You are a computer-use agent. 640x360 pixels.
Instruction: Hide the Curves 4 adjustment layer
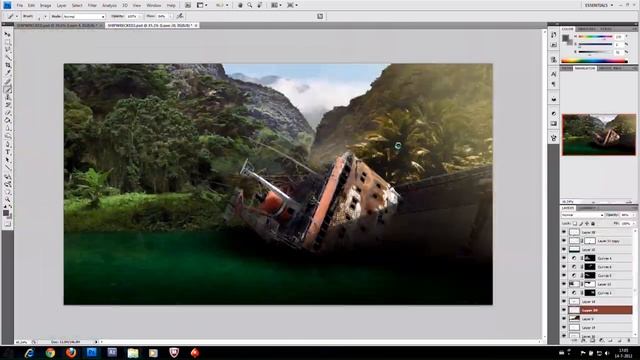pos(564,258)
